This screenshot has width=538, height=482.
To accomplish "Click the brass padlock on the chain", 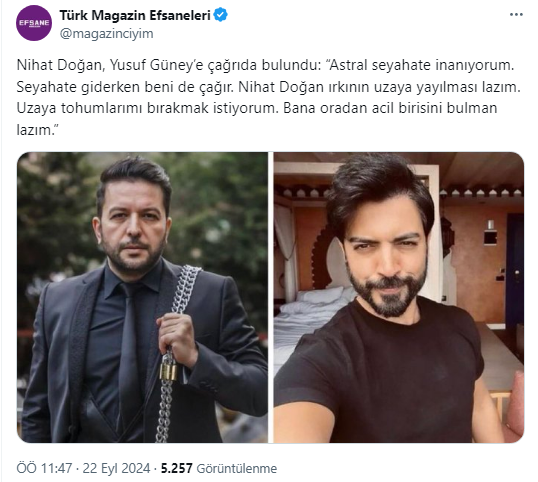I will point(168,371).
